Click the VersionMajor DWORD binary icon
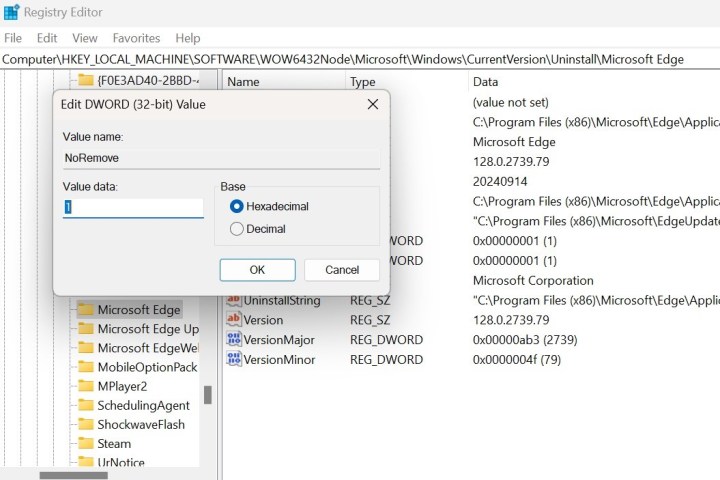720x480 pixels. tap(234, 340)
